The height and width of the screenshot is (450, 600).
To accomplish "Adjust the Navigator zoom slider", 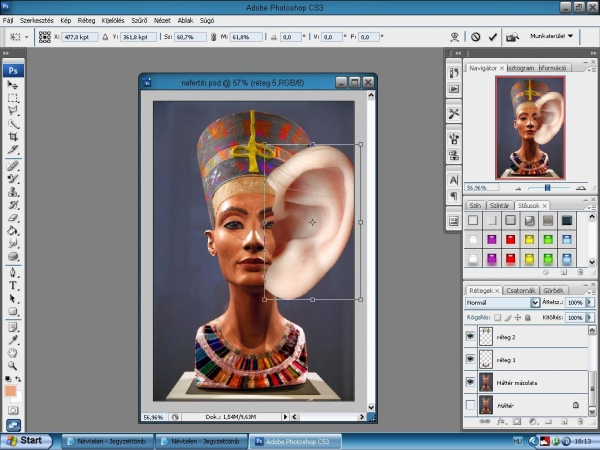I will coord(547,188).
